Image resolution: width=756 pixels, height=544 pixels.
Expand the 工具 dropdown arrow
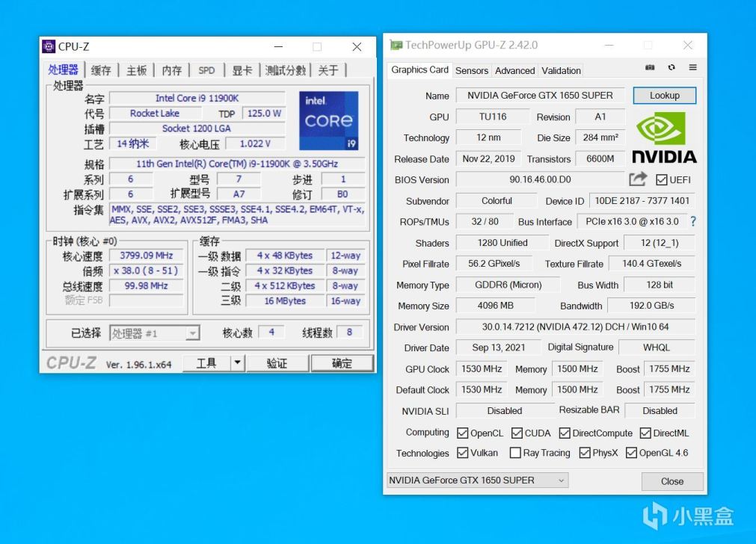[x=237, y=363]
